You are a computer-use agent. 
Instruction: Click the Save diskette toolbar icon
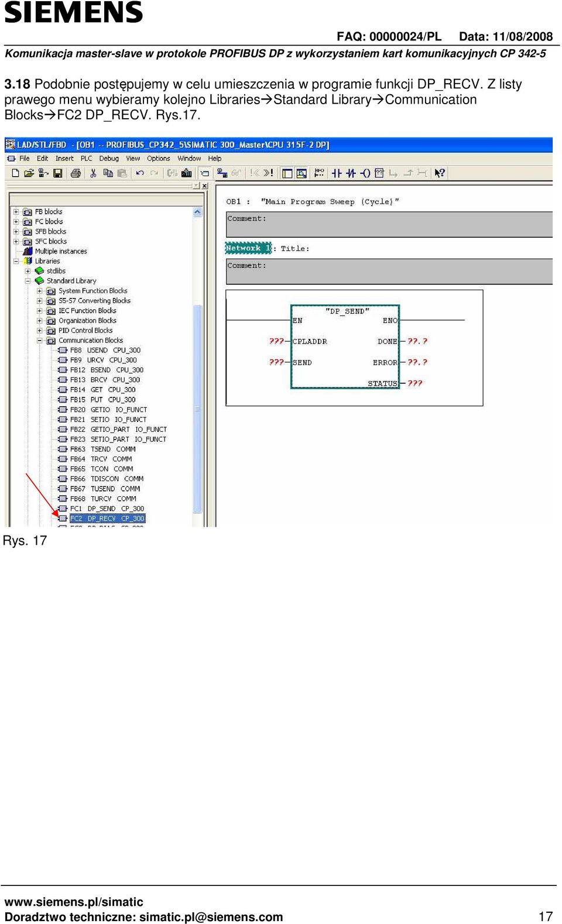click(x=57, y=173)
